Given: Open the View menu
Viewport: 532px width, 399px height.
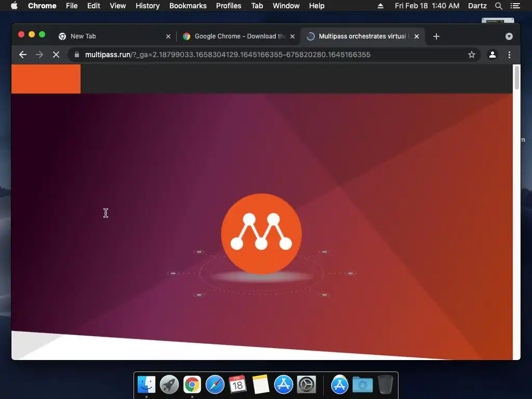Looking at the screenshot, I should [118, 6].
